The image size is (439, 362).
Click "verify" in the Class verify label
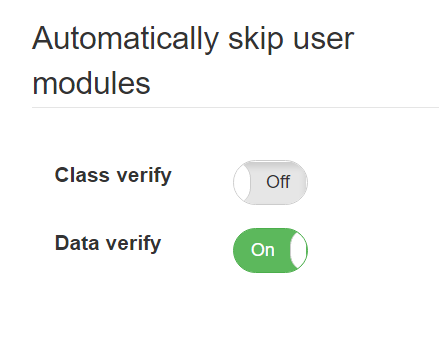point(144,176)
